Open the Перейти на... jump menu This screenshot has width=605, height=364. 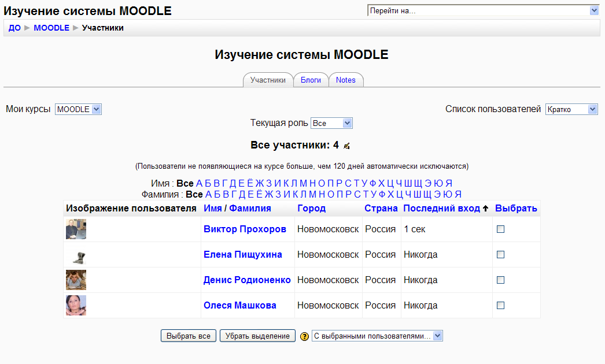483,10
